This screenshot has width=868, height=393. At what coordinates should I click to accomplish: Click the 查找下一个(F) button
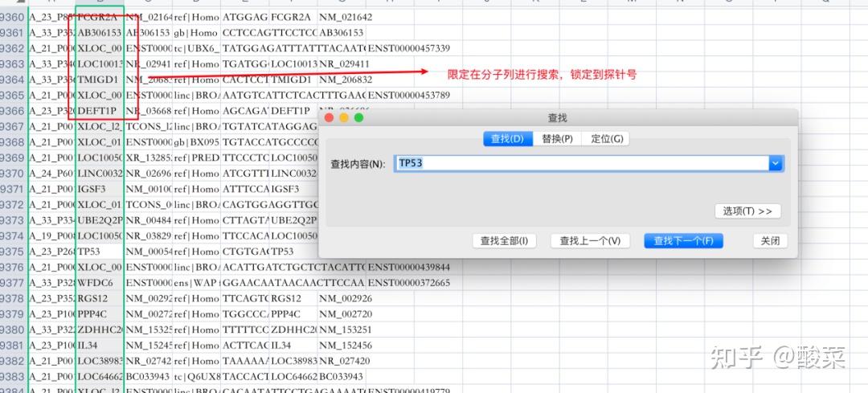point(683,241)
